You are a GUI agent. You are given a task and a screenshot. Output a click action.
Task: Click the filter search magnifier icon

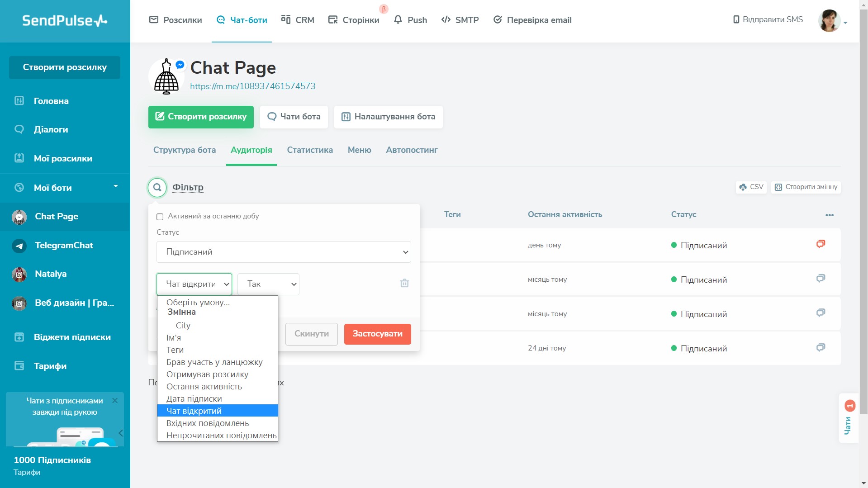[157, 187]
